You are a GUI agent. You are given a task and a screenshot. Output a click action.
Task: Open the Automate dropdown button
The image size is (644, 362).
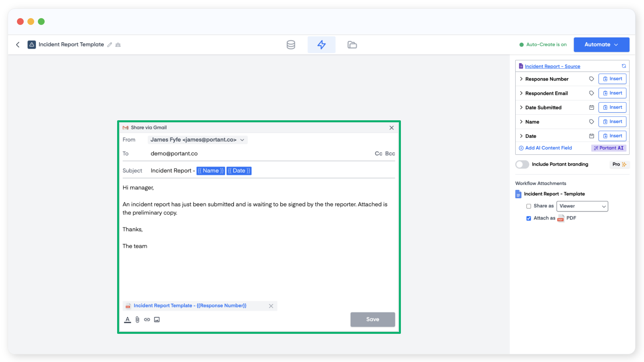pyautogui.click(x=601, y=45)
